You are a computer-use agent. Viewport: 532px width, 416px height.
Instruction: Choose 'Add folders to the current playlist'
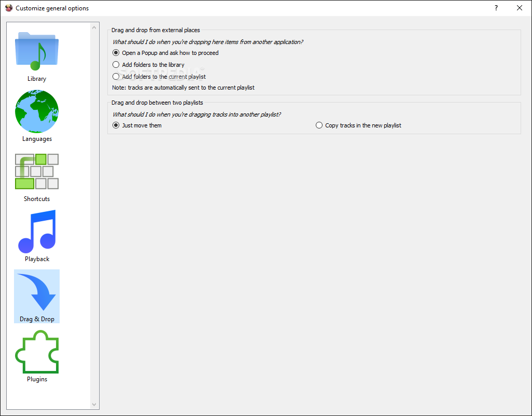159,77
